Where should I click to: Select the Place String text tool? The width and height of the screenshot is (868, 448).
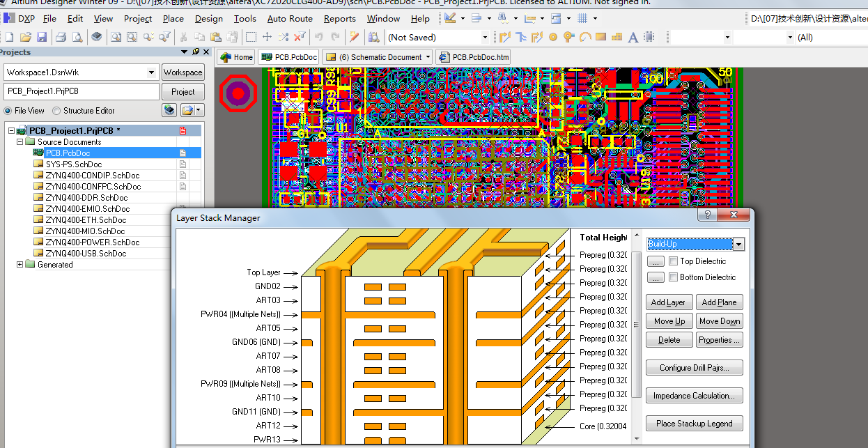click(633, 37)
